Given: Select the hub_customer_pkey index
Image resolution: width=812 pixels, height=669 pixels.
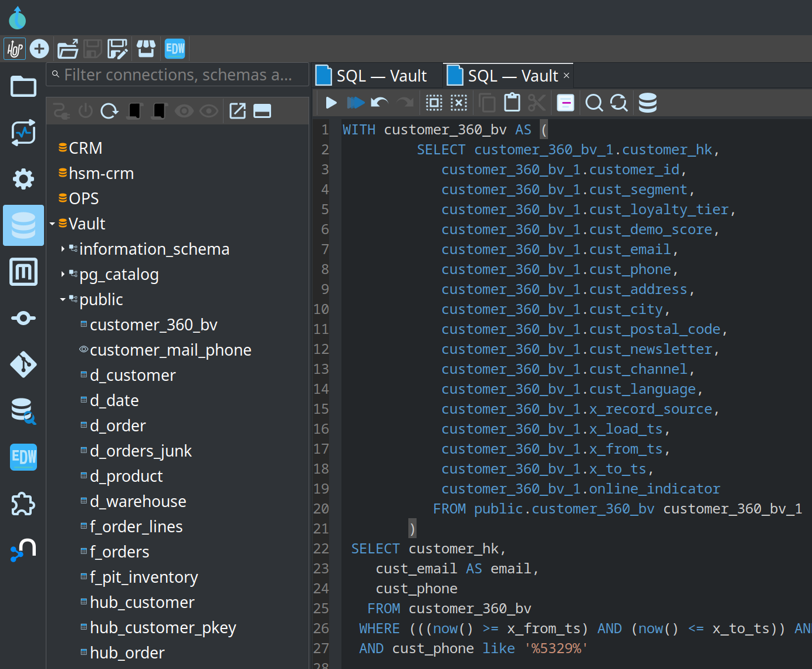Looking at the screenshot, I should coord(163,627).
